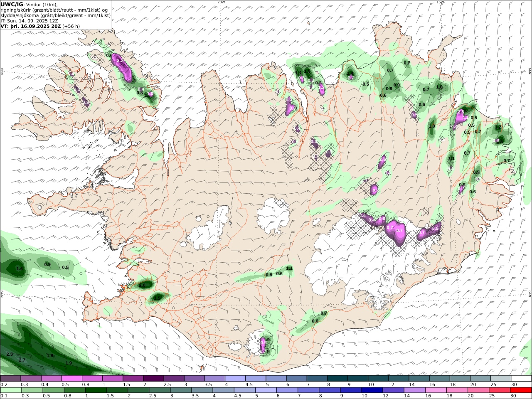The width and height of the screenshot is (532, 399).
Task: Click the rain scale swatch between 4 and 4.5
Action: click(x=224, y=390)
